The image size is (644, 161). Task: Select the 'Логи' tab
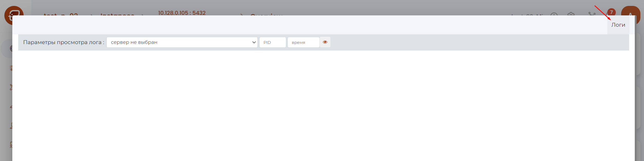[x=618, y=25]
